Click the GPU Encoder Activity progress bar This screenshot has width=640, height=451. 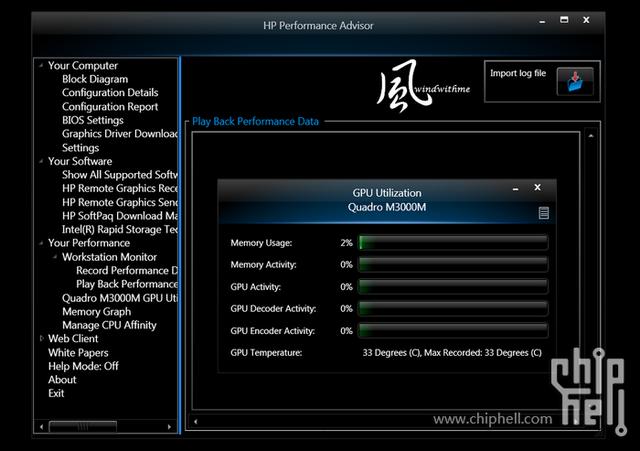[x=453, y=330]
